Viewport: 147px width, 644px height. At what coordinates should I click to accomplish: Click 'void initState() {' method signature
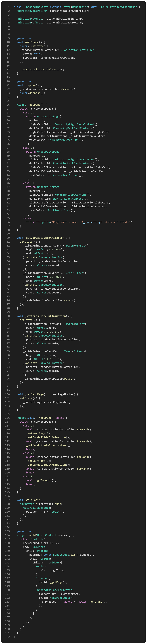point(31,42)
